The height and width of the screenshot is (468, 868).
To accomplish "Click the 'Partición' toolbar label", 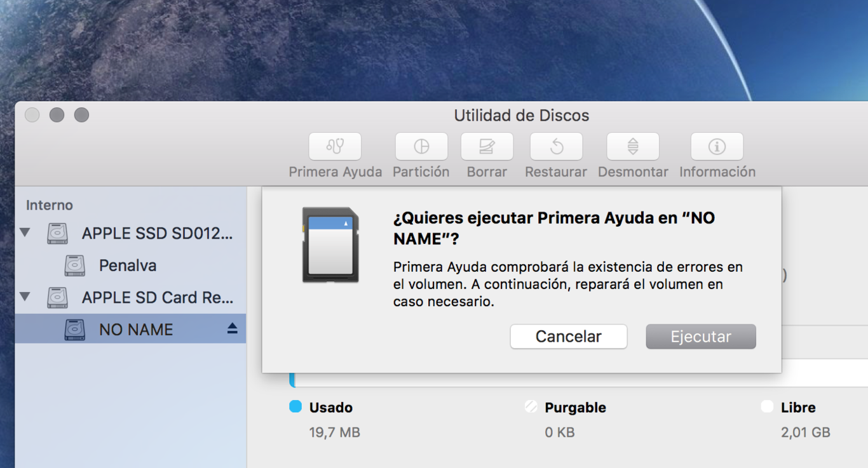I will (x=421, y=172).
